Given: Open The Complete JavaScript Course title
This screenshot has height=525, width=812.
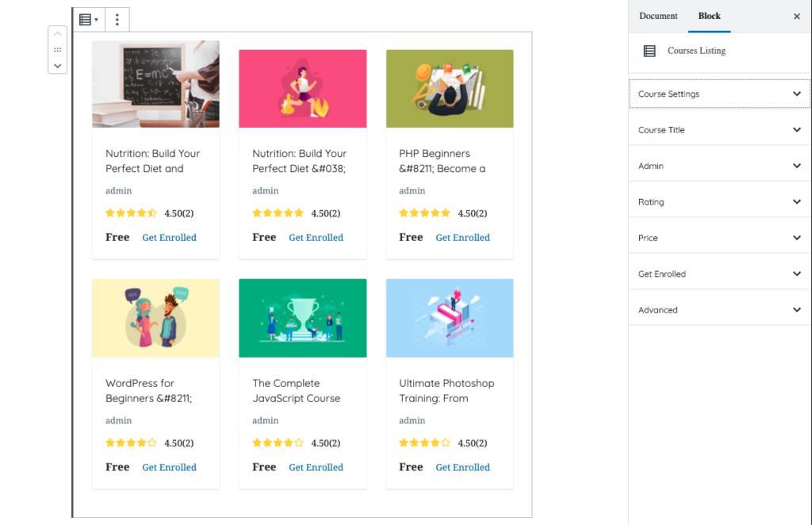Looking at the screenshot, I should click(297, 391).
